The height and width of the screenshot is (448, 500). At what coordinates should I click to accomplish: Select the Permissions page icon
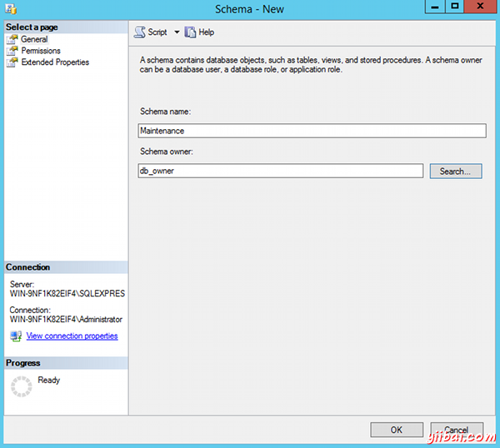(12, 51)
